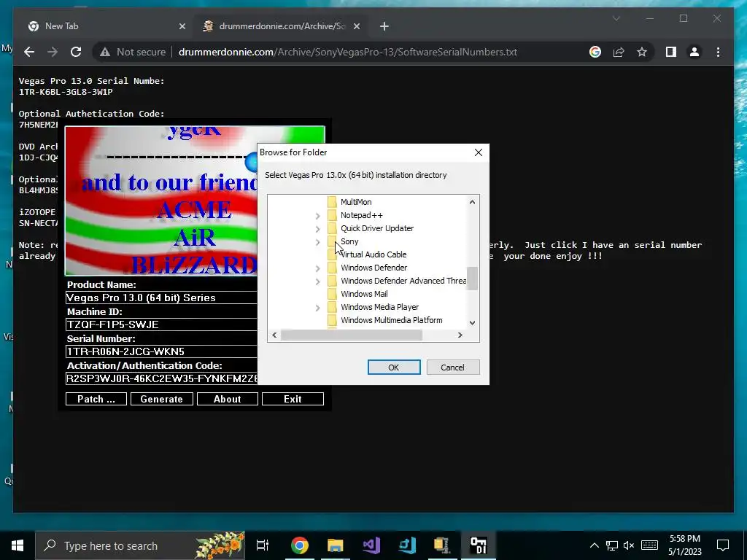747x560 pixels.
Task: Open Visual Studio from taskbar
Action: [371, 545]
